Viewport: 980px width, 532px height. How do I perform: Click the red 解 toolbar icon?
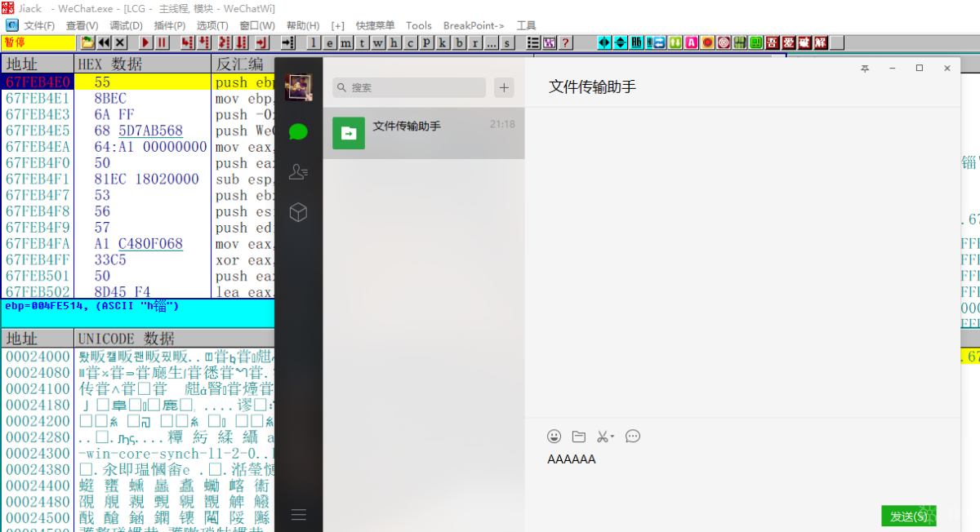820,42
